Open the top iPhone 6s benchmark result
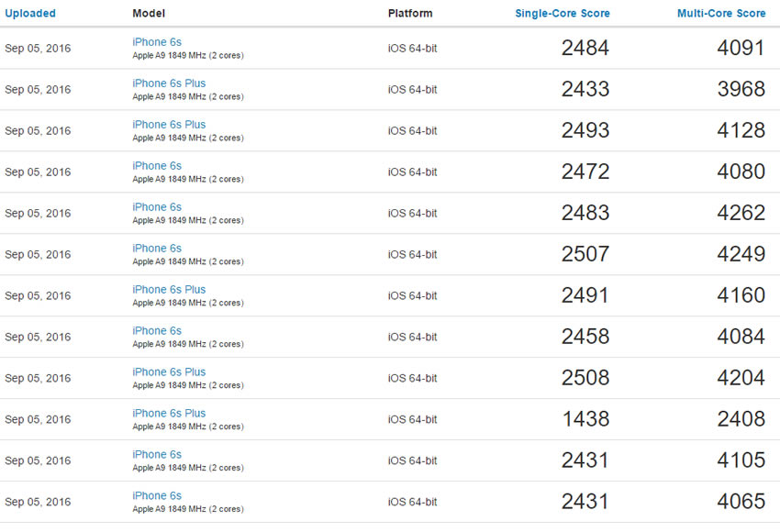 pos(156,41)
